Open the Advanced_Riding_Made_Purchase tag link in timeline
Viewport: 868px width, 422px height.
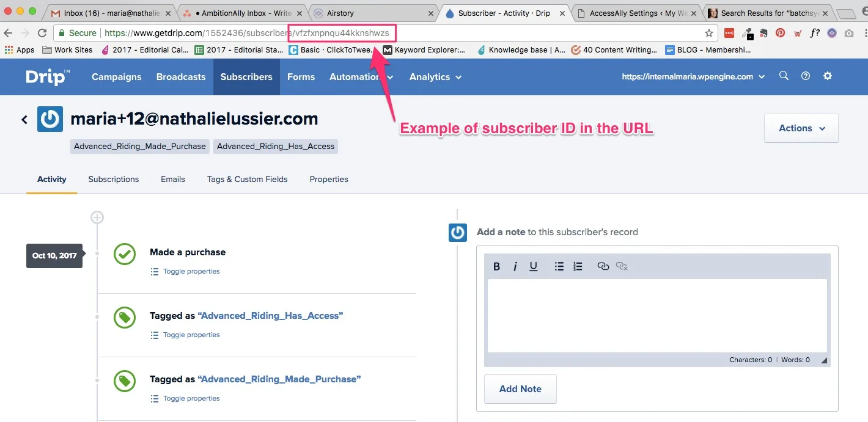coord(279,379)
